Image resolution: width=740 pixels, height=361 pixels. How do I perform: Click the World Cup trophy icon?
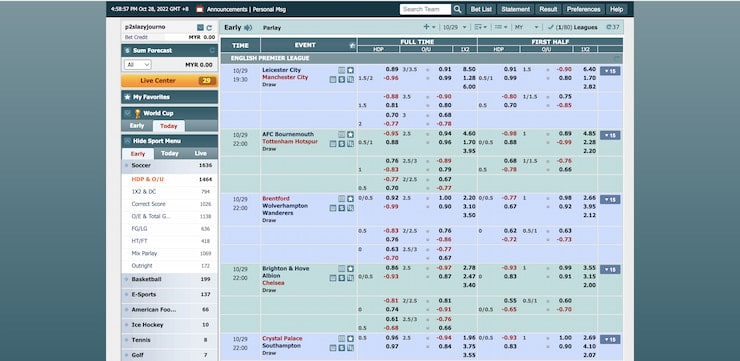(137, 113)
